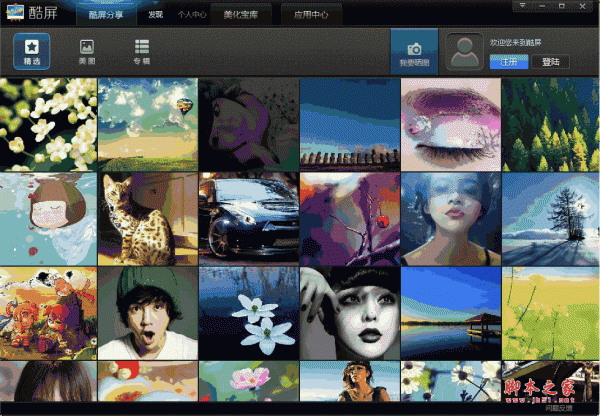
Task: Open the purple eye makeup wallpaper
Action: (451, 124)
